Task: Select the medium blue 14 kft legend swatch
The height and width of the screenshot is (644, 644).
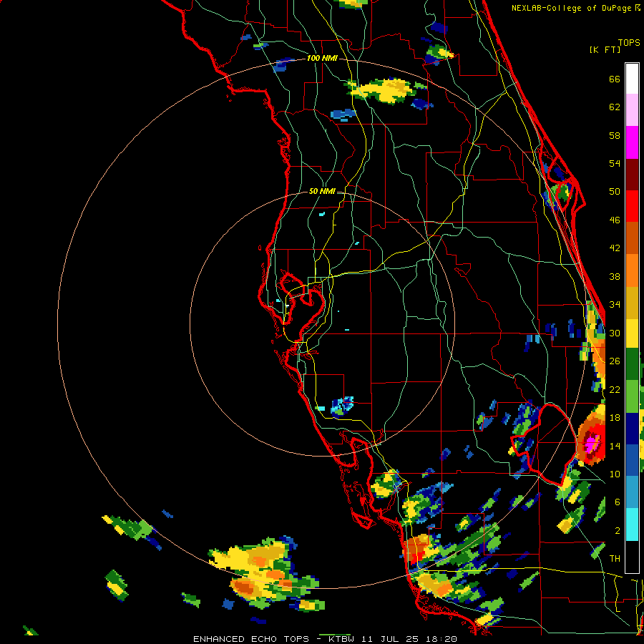Action: coord(632,460)
